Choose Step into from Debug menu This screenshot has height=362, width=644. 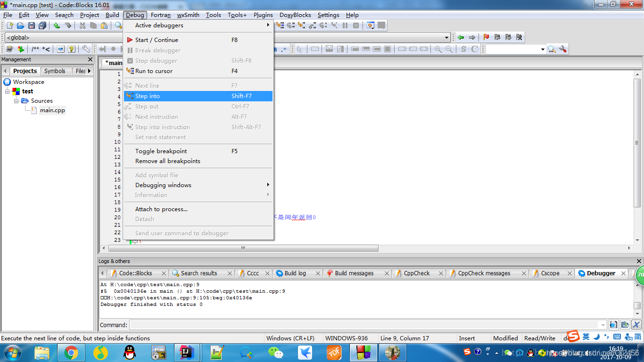[198, 96]
